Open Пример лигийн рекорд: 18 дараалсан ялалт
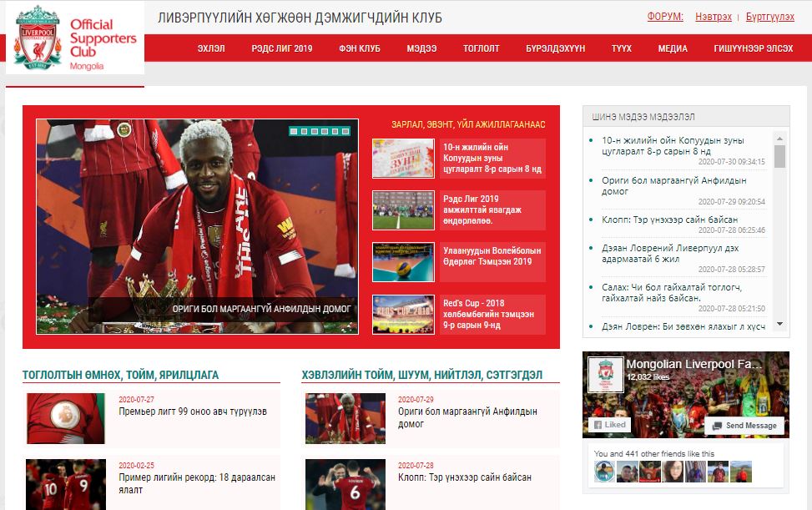This screenshot has width=812, height=510. (197, 483)
